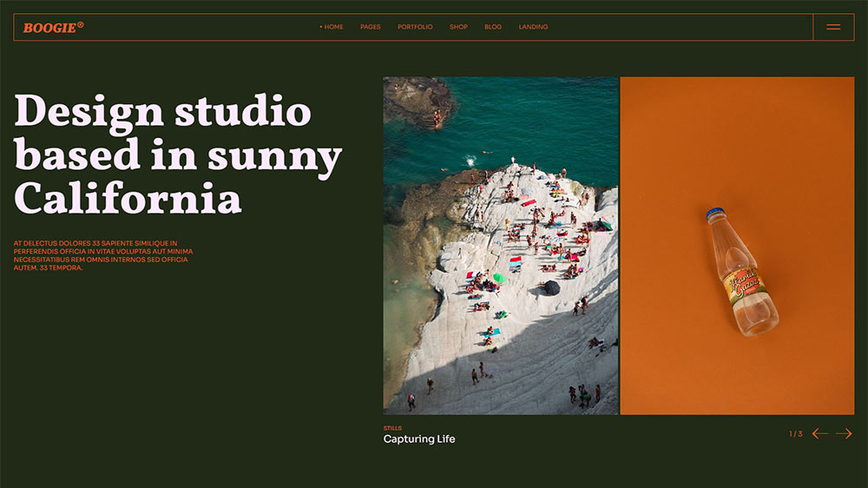Viewport: 868px width, 488px height.
Task: Click the STILLS category link
Action: (x=392, y=428)
